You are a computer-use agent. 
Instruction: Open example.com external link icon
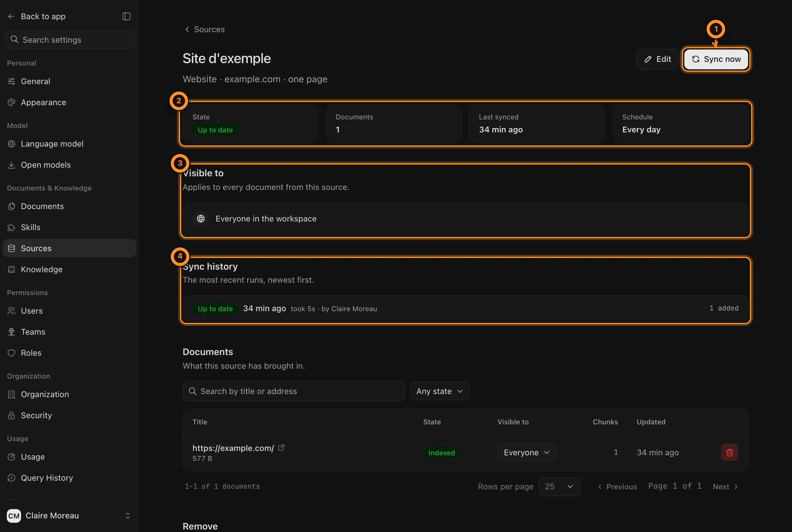(x=281, y=448)
